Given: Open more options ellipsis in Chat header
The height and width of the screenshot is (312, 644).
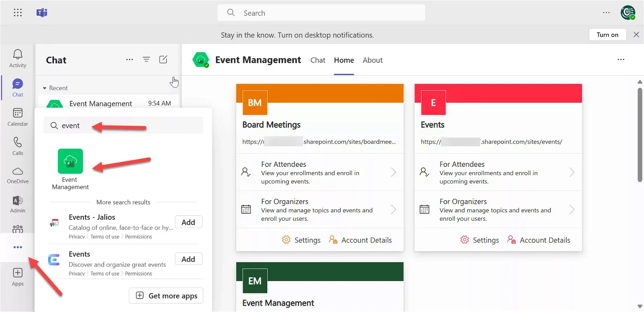Looking at the screenshot, I should tap(129, 60).
